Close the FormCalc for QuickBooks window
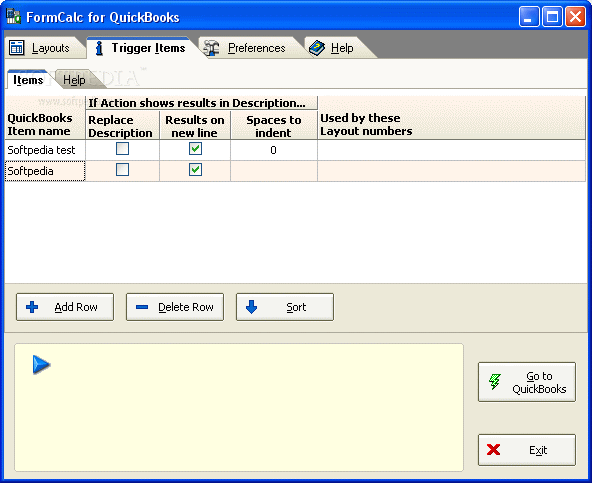This screenshot has height=483, width=592. (575, 17)
